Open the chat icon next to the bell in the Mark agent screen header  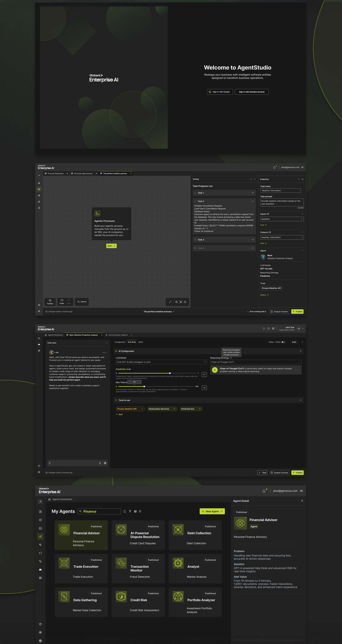(x=269, y=328)
